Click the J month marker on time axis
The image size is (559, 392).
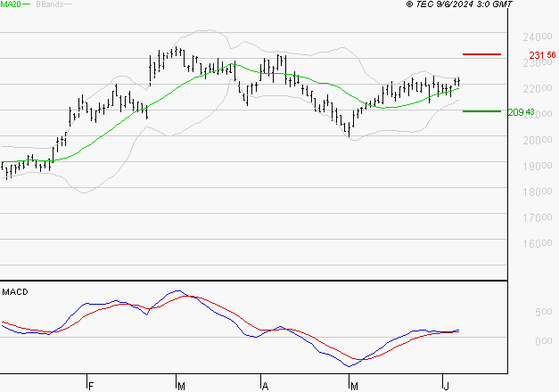(446, 386)
